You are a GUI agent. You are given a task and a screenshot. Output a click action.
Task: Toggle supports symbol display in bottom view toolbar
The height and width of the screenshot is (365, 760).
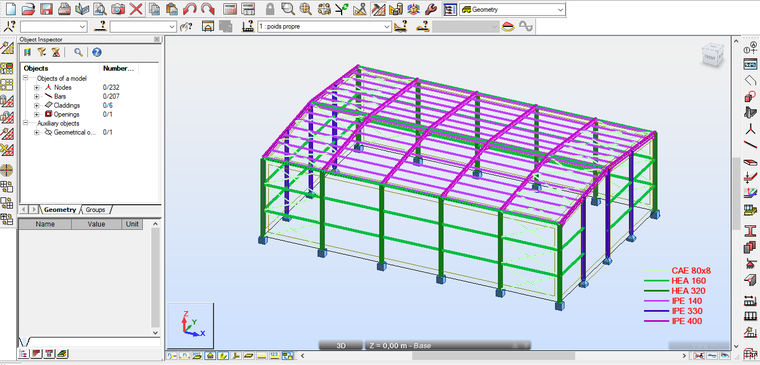coord(211,356)
